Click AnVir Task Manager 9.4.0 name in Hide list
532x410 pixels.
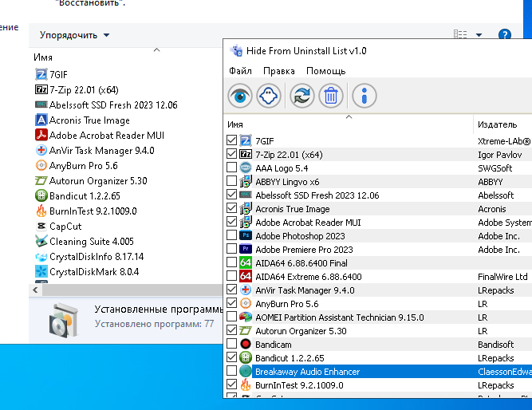305,290
